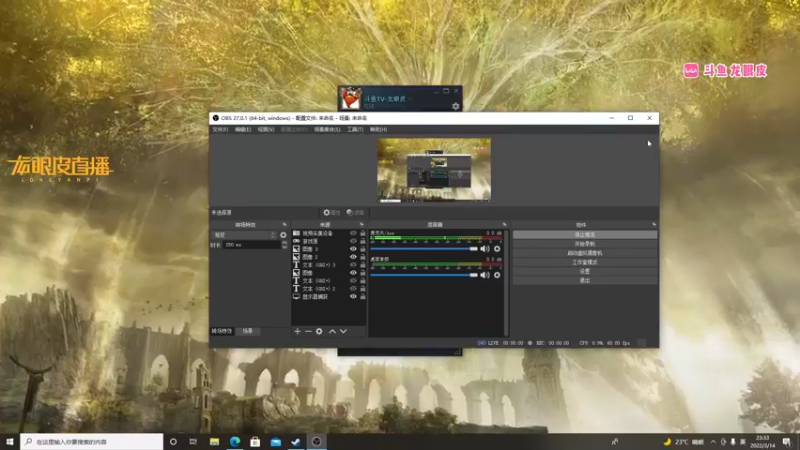Click the gear icon in the 斗鱼TV-龙眼皮 window

tap(456, 106)
